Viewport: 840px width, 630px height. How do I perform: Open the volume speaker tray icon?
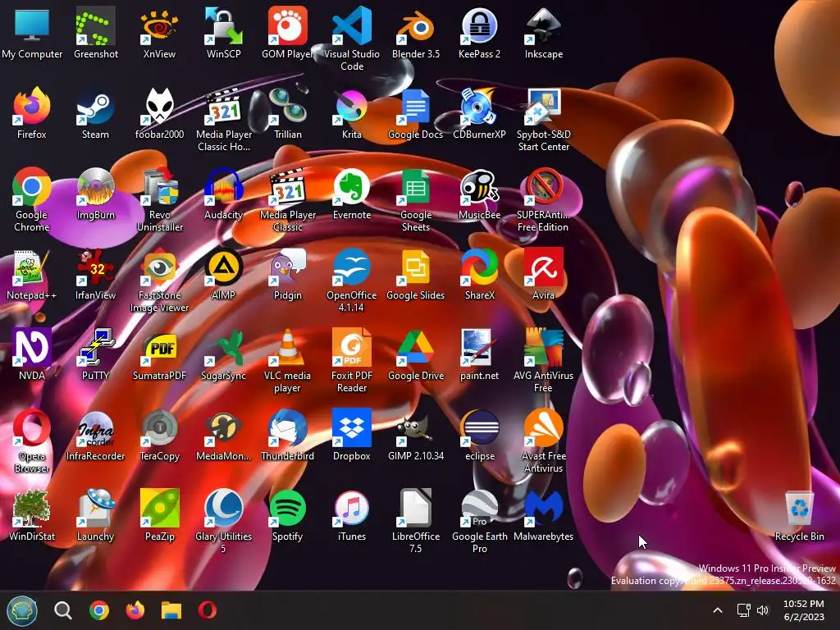pyautogui.click(x=763, y=610)
